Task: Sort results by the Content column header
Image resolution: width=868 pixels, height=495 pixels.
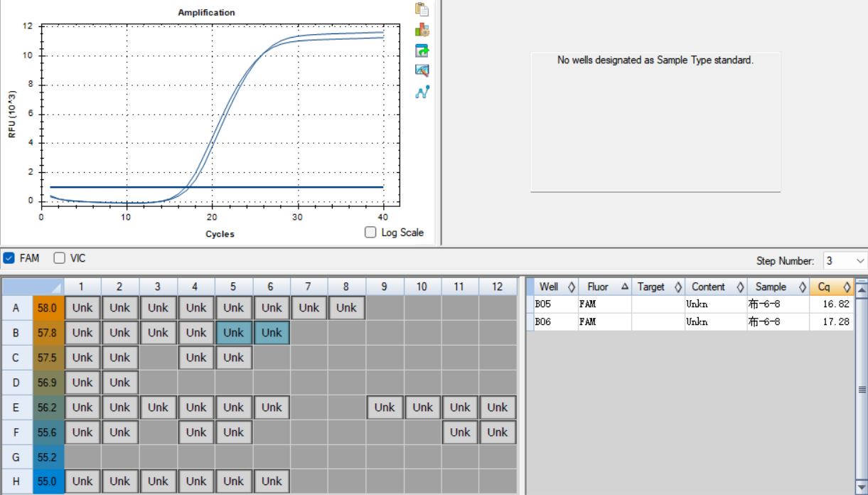Action: coord(715,287)
